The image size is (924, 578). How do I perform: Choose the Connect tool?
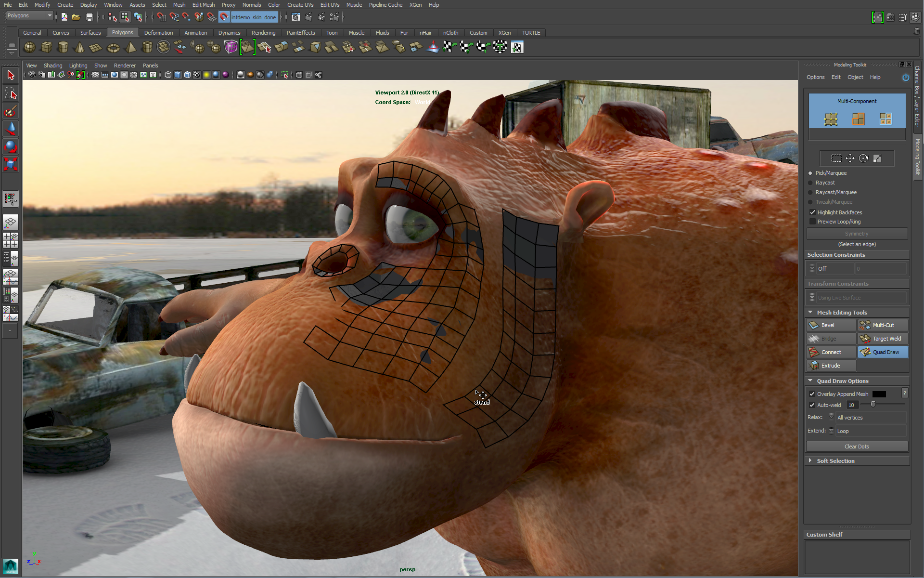point(831,352)
